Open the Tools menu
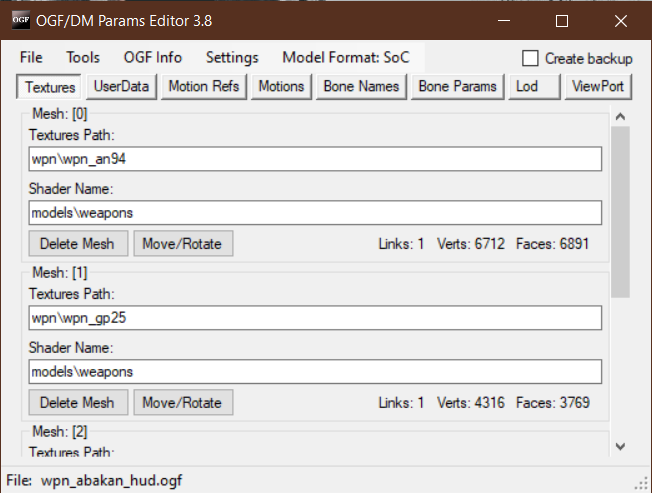 click(83, 58)
